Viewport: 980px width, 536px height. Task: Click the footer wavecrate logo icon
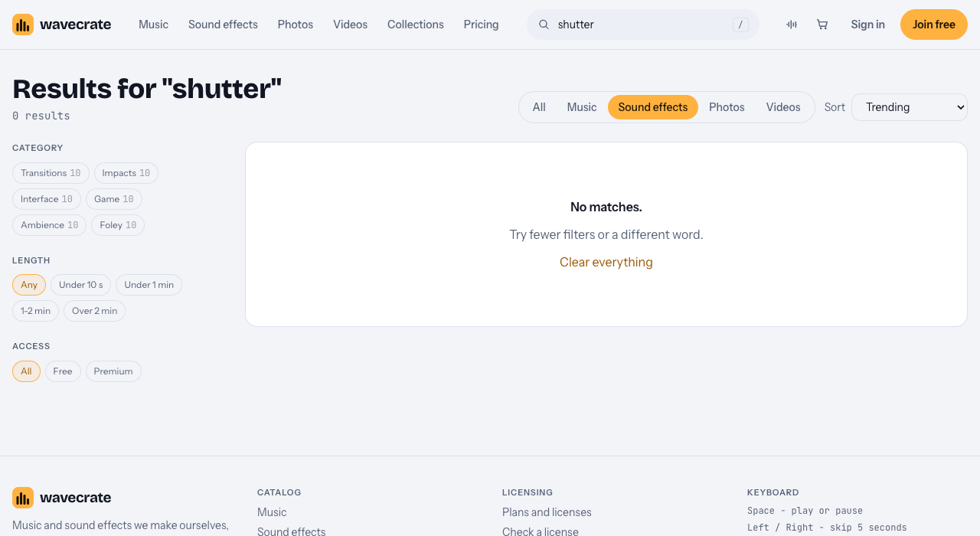coord(23,498)
